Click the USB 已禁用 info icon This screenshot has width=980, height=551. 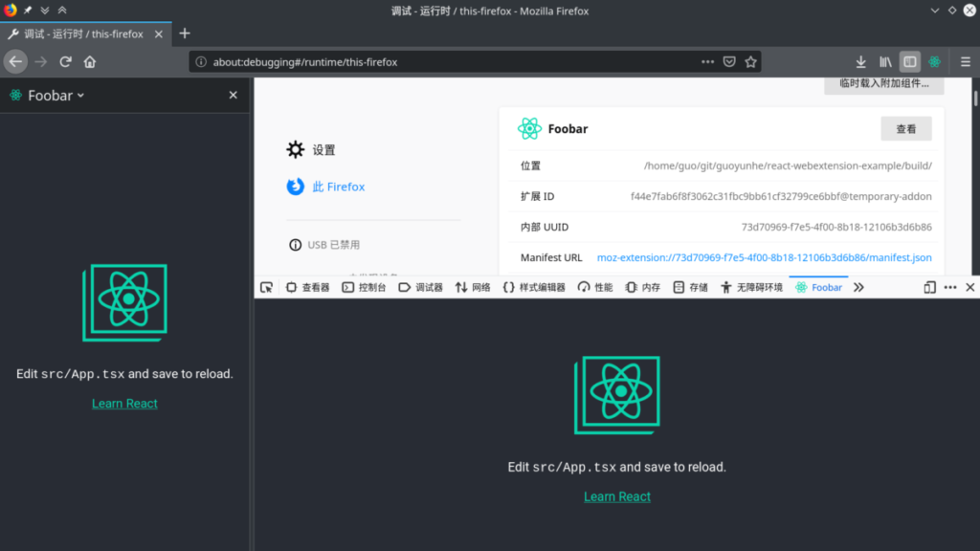click(295, 245)
